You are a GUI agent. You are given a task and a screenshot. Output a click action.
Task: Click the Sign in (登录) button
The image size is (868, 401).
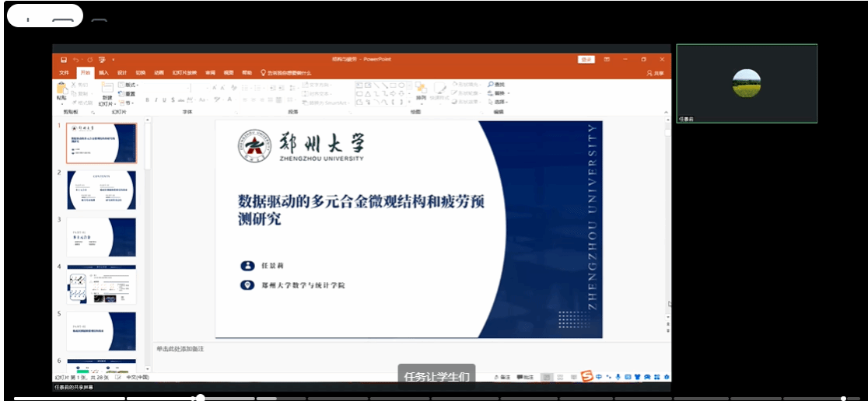pos(586,59)
